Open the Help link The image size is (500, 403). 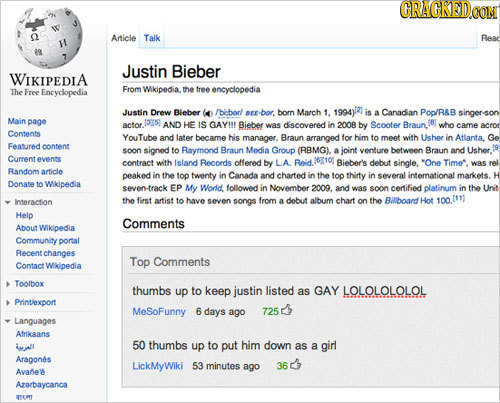coord(25,215)
